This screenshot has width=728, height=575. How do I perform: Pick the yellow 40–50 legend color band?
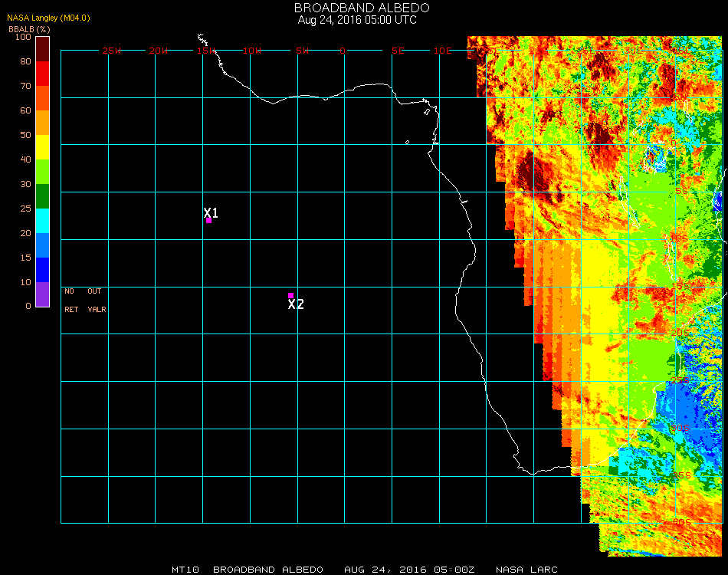(x=42, y=147)
